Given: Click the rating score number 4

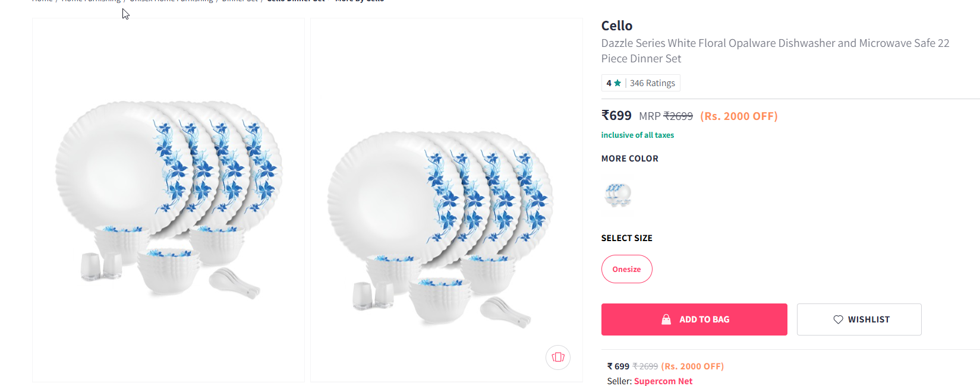Looking at the screenshot, I should coord(609,83).
